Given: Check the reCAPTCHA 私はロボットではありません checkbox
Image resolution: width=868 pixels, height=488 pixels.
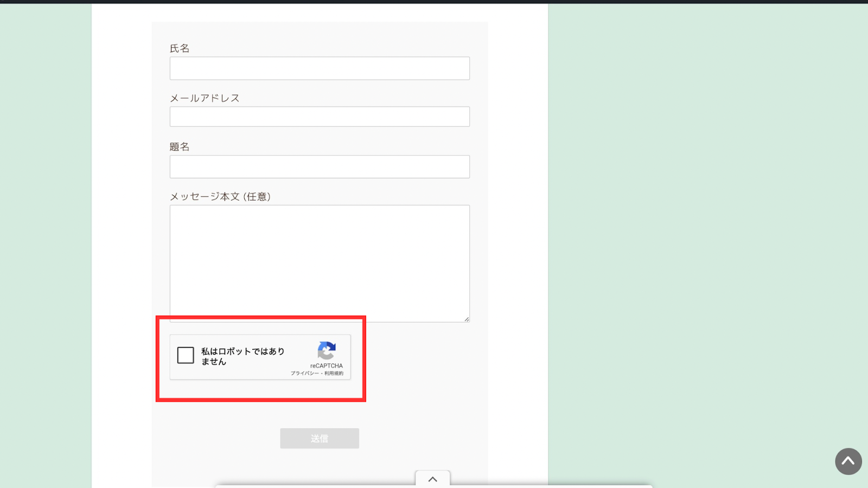Looking at the screenshot, I should point(186,355).
